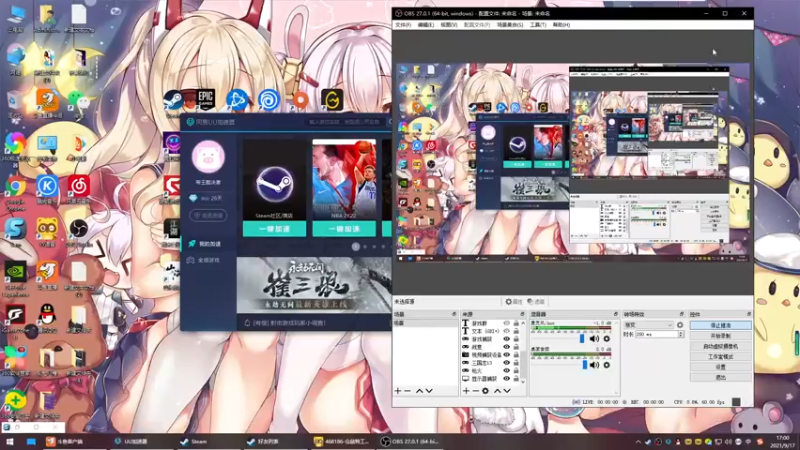800x450 pixels.
Task: Open settings gear for the first mixer channel
Action: 607,338
